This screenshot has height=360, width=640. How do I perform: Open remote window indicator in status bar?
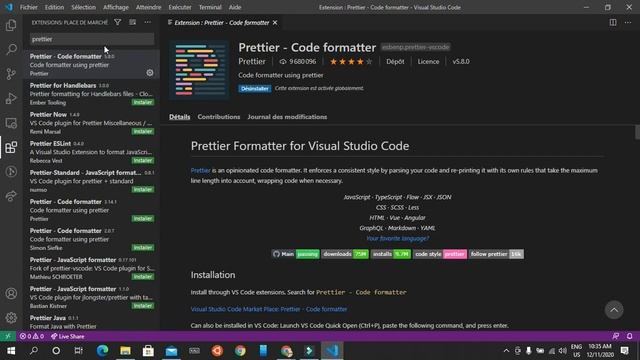8,336
